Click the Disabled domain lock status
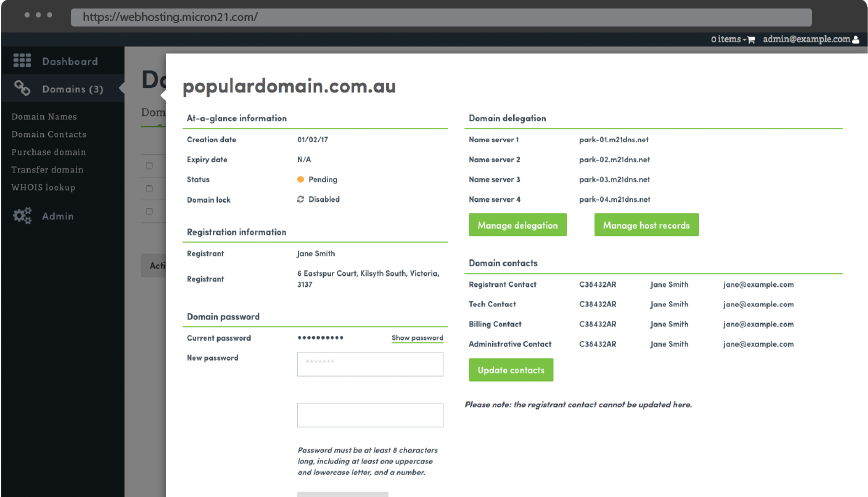 (x=324, y=199)
